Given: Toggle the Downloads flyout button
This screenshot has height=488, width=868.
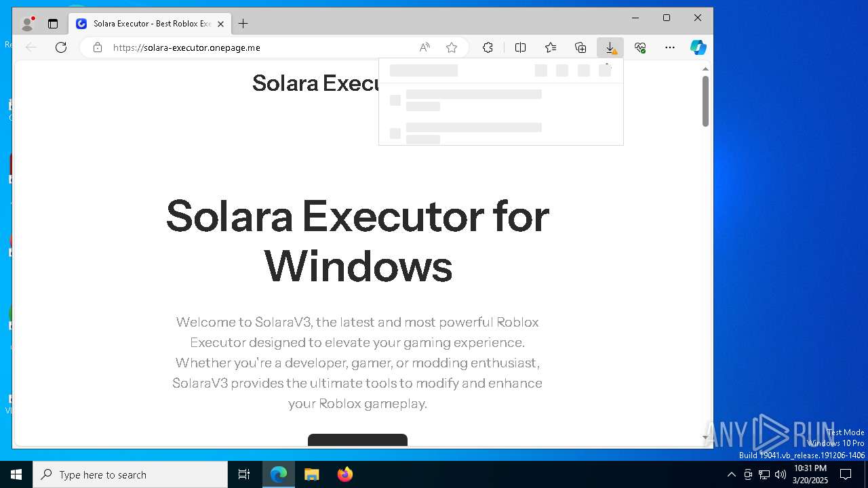Looking at the screenshot, I should coord(610,47).
